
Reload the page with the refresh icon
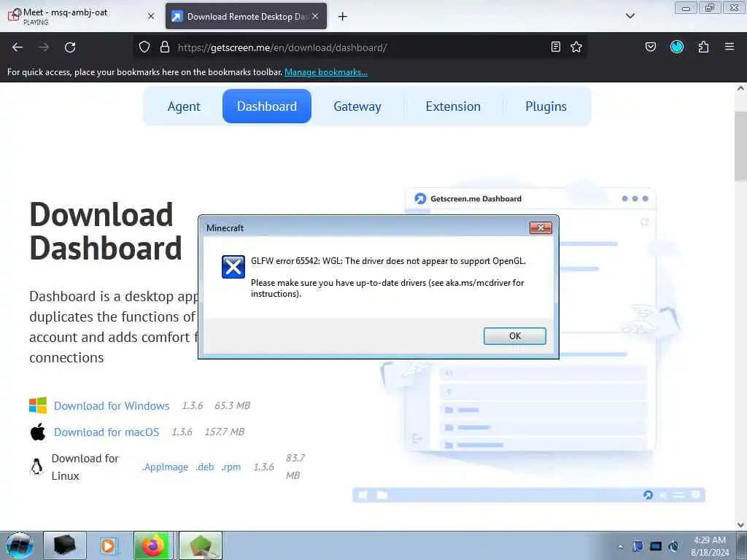tap(70, 47)
